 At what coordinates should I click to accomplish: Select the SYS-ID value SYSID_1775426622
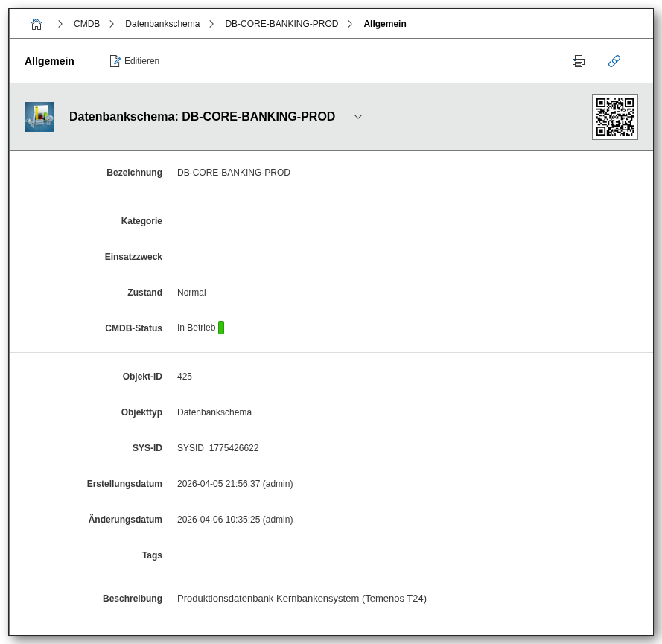(x=217, y=448)
